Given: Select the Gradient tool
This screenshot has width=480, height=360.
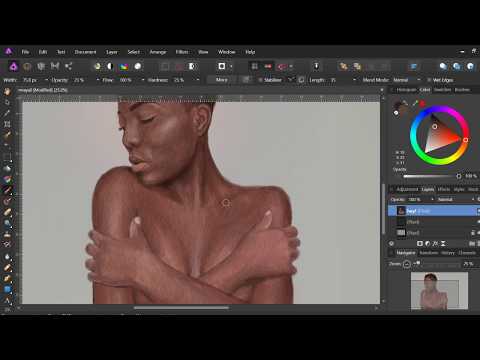Looking at the screenshot, I should coord(7,179).
